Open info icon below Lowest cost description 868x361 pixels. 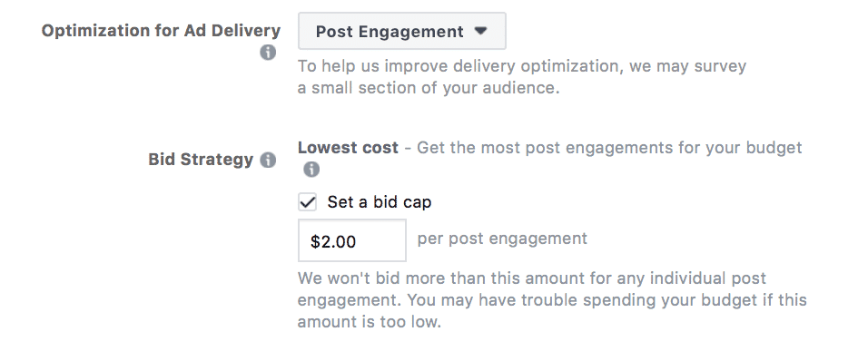click(x=311, y=170)
